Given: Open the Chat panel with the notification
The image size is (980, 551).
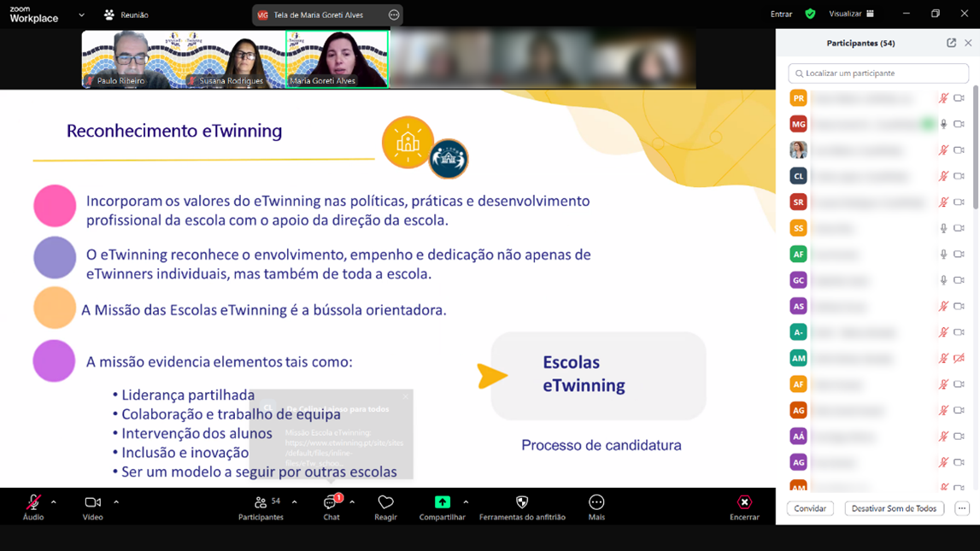Looking at the screenshot, I should 332,507.
